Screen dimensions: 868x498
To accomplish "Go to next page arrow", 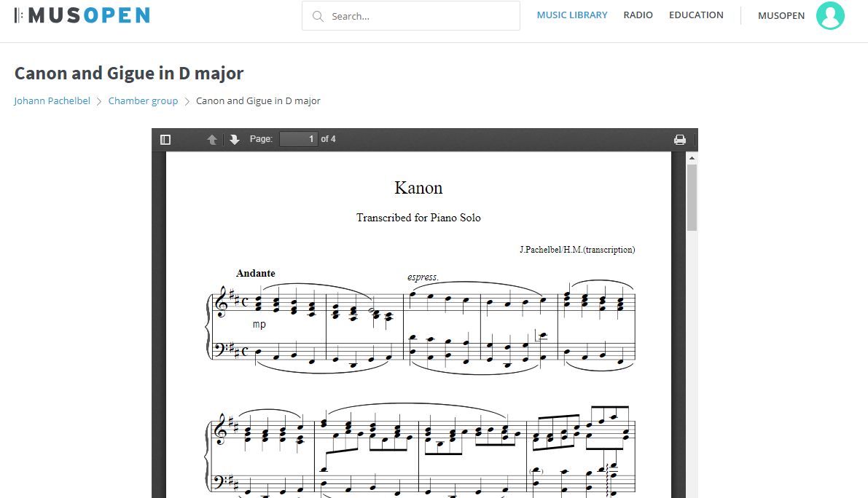I will tap(234, 139).
